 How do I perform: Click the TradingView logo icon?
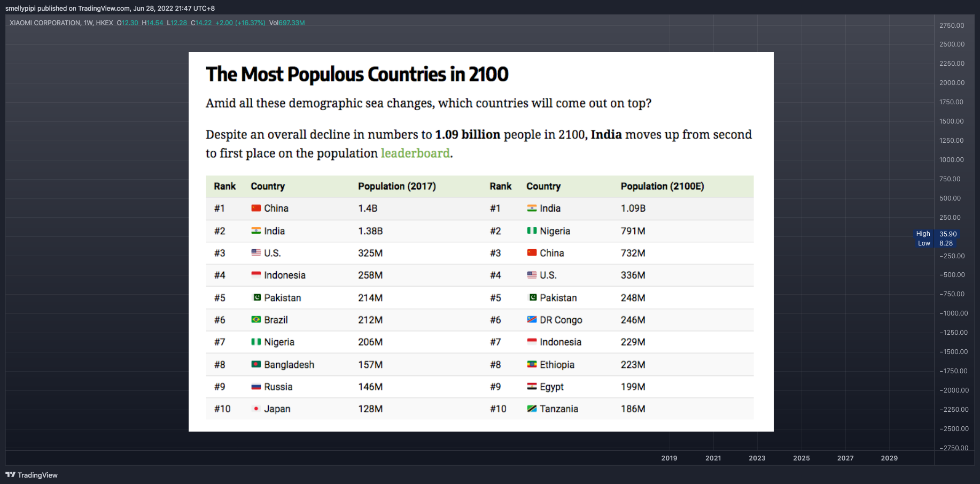[x=10, y=474]
